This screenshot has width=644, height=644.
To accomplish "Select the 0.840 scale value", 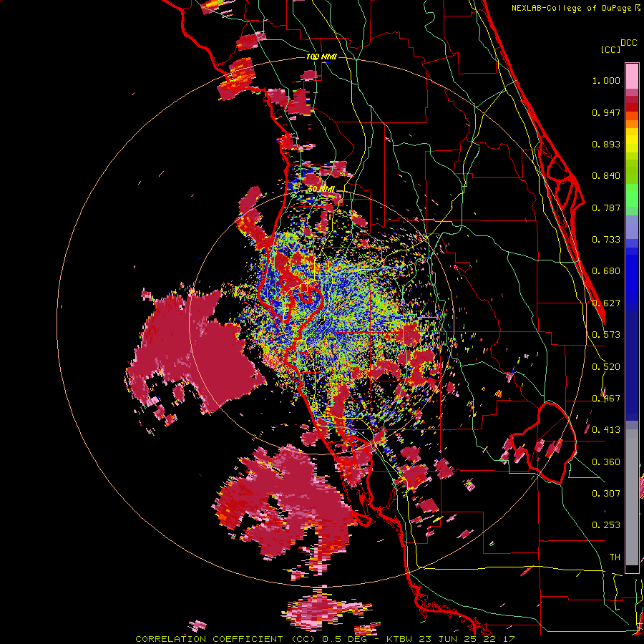I will coord(606,176).
